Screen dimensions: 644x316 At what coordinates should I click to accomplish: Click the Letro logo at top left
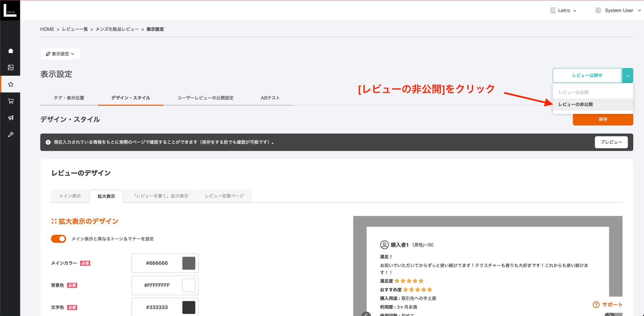click(x=10, y=10)
